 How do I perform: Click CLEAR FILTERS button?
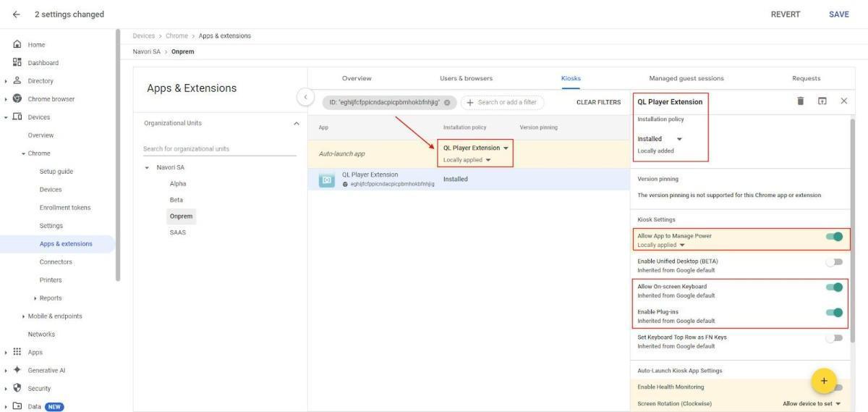coord(598,102)
